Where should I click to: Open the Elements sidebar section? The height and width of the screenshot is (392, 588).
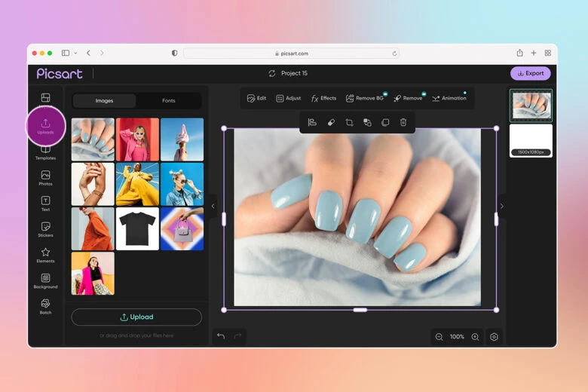click(45, 255)
